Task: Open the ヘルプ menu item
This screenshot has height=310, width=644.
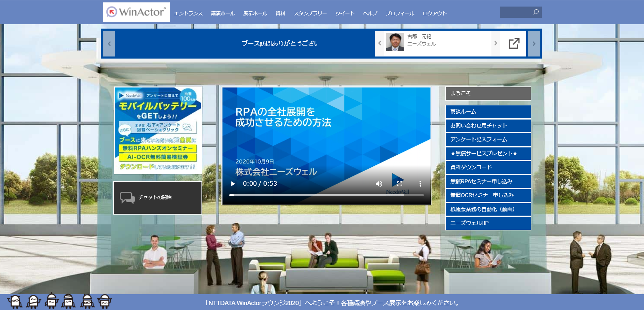Action: 370,13
